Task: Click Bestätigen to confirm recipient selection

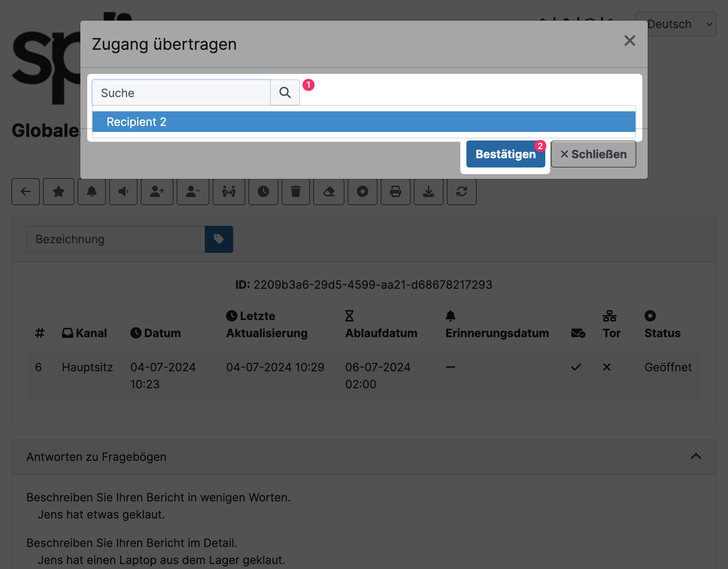Action: click(506, 154)
